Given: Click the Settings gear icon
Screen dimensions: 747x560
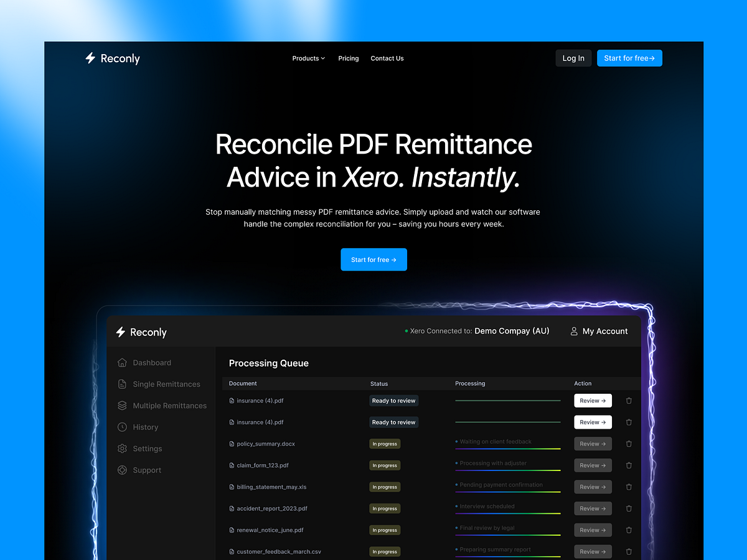Looking at the screenshot, I should [x=122, y=449].
